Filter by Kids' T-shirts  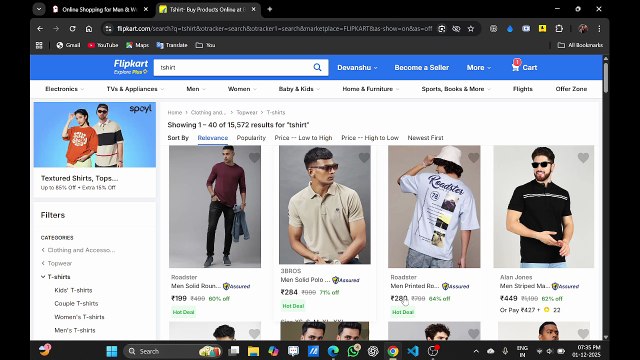(73, 290)
